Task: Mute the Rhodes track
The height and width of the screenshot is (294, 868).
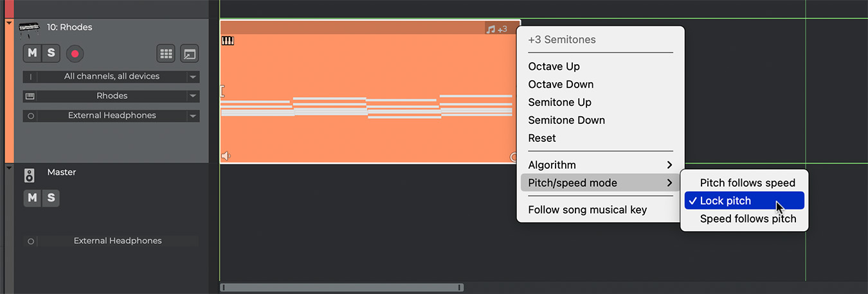Action: click(32, 53)
